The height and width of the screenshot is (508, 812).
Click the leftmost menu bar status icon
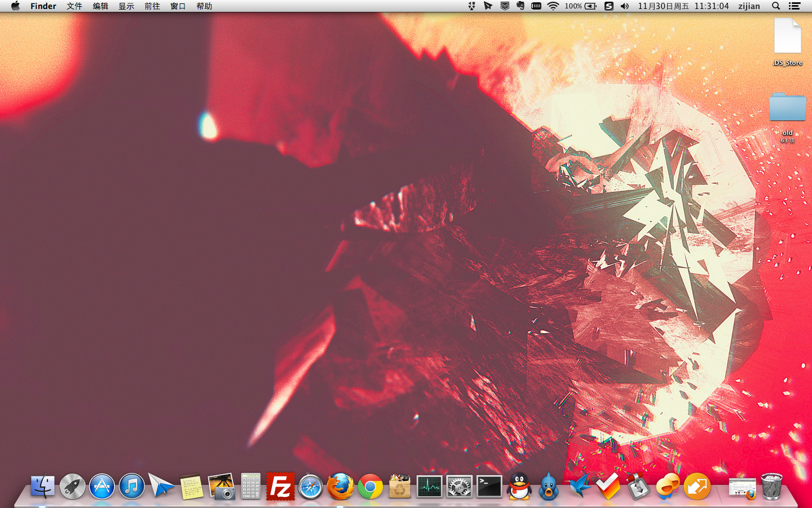[x=472, y=6]
